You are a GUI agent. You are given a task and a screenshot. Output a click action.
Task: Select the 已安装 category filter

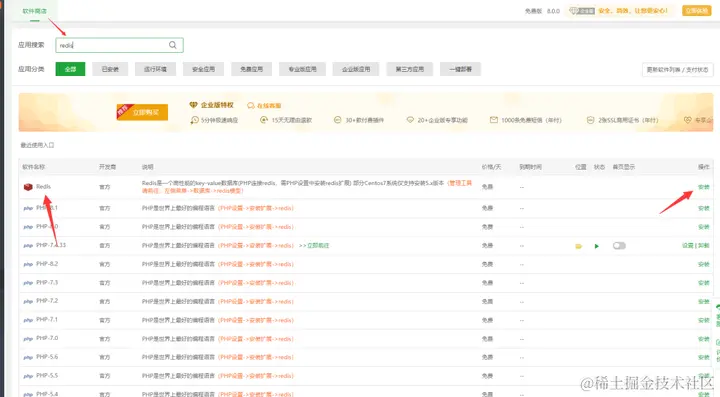110,69
